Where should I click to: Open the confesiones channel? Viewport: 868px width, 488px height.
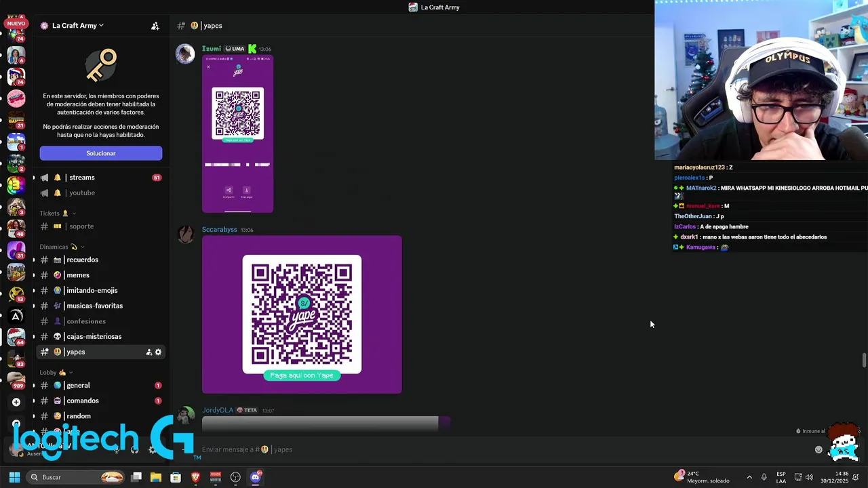coord(99,321)
